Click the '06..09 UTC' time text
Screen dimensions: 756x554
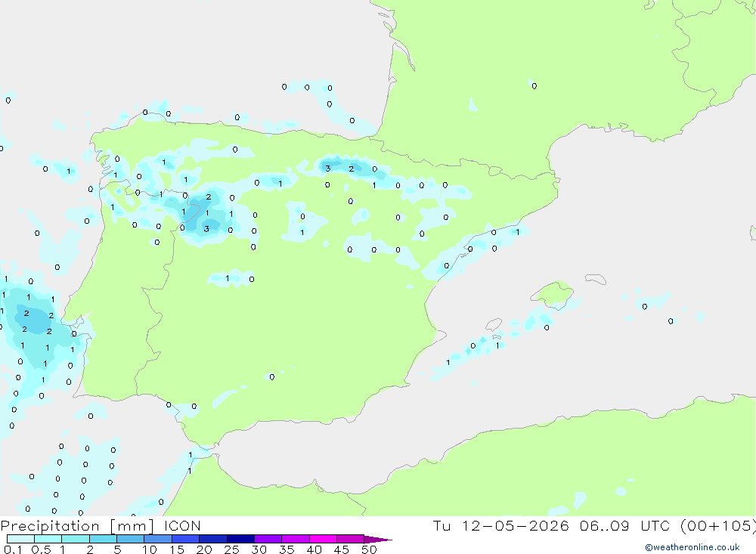click(625, 525)
